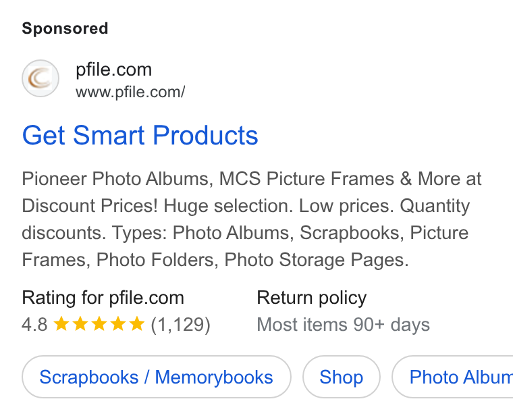
Task: Click the fifth yellow rating star
Action: [x=137, y=323]
